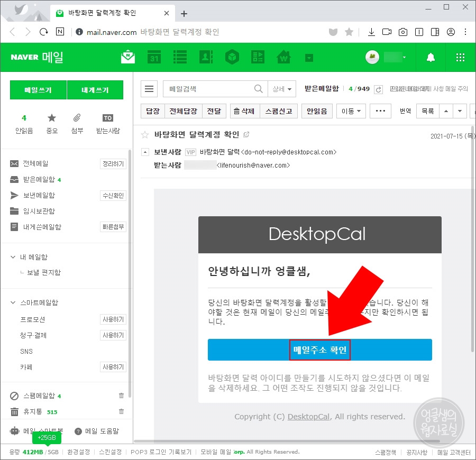Filter unread mail via 안읽음 shortcut
Image resolution: width=476 pixels, height=460 pixels.
pos(24,124)
